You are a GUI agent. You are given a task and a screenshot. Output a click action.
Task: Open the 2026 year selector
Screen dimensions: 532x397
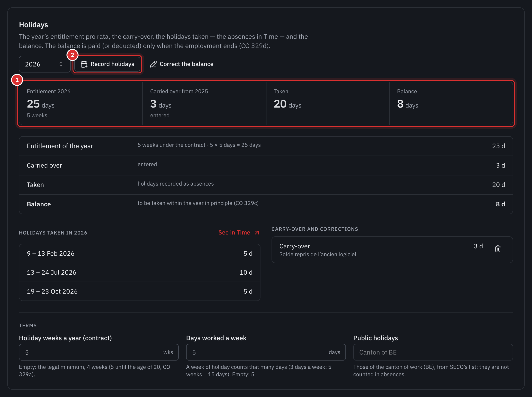coord(45,64)
